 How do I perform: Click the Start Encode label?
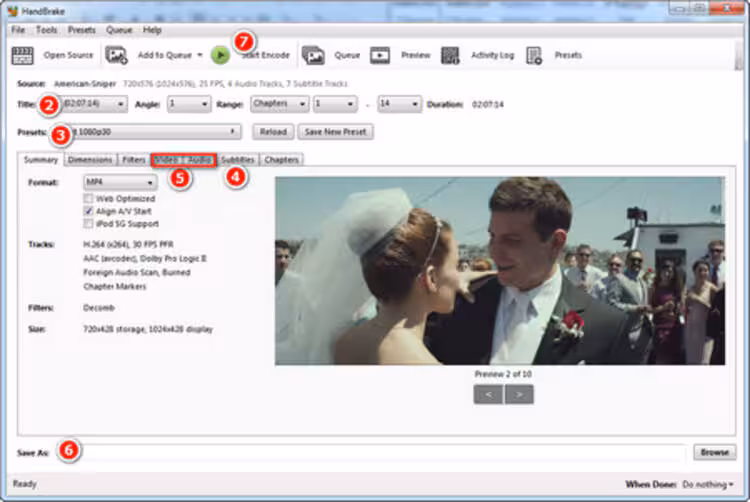point(266,55)
